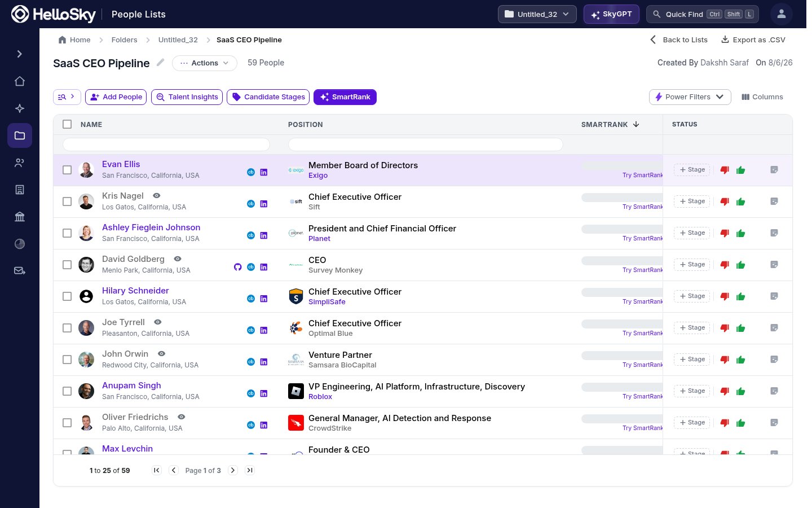Select the checkbox for Anupam Singh
812x508 pixels.
[x=67, y=391]
